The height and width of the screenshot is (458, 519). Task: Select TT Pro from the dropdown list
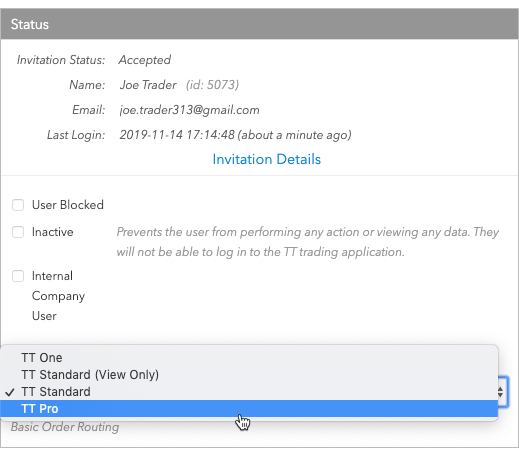(249, 409)
